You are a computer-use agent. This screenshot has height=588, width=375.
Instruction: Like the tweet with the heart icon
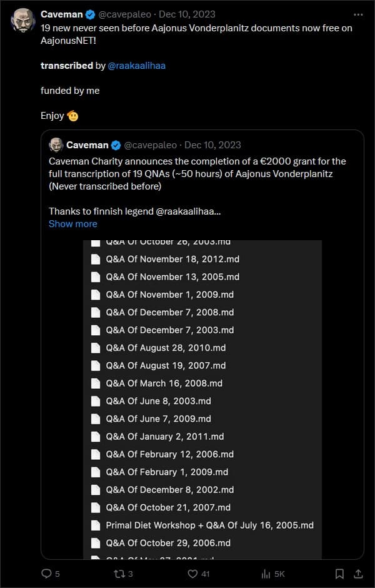coord(192,574)
